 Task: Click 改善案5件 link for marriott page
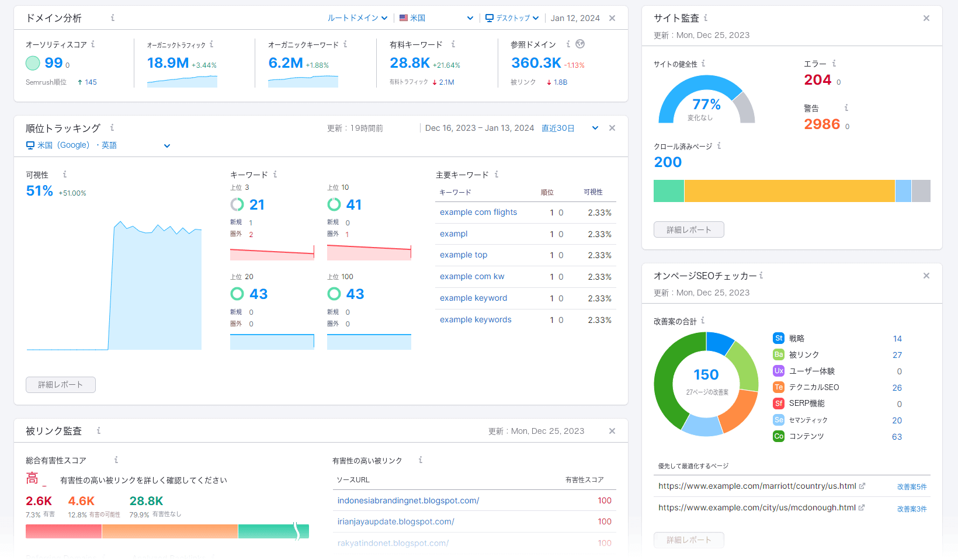(x=912, y=486)
